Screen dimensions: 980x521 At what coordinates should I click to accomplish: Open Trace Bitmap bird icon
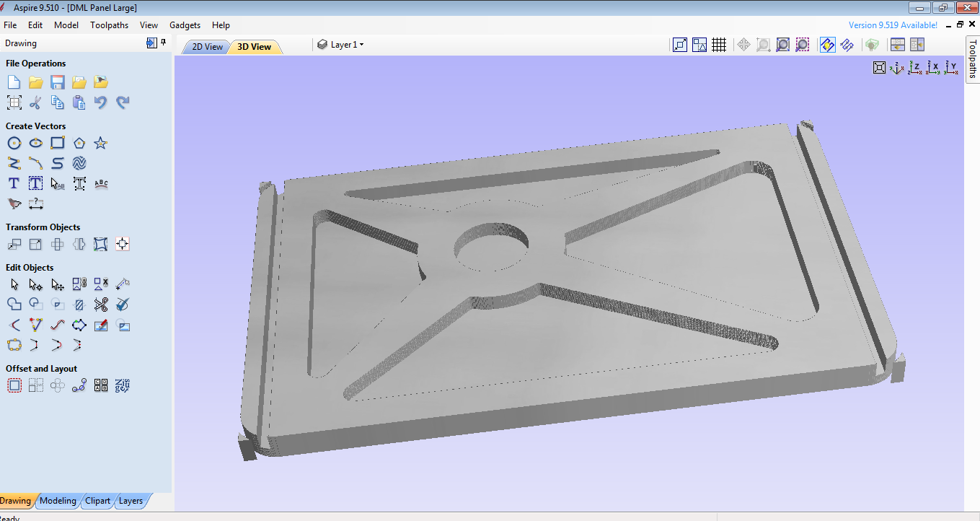[14, 203]
